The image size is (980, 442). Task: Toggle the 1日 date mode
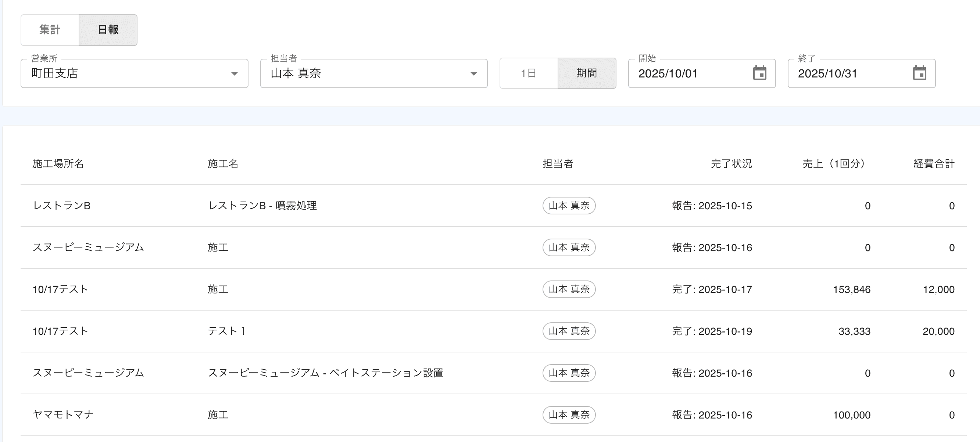[529, 73]
